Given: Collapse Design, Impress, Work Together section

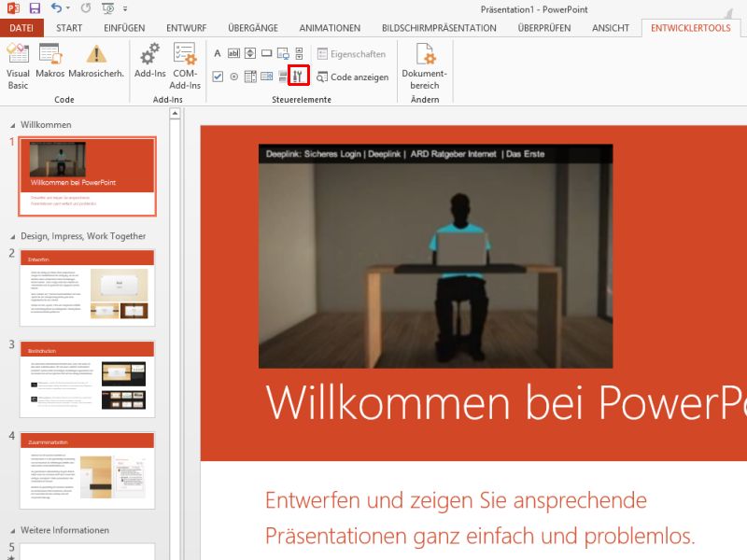Looking at the screenshot, I should tap(12, 237).
